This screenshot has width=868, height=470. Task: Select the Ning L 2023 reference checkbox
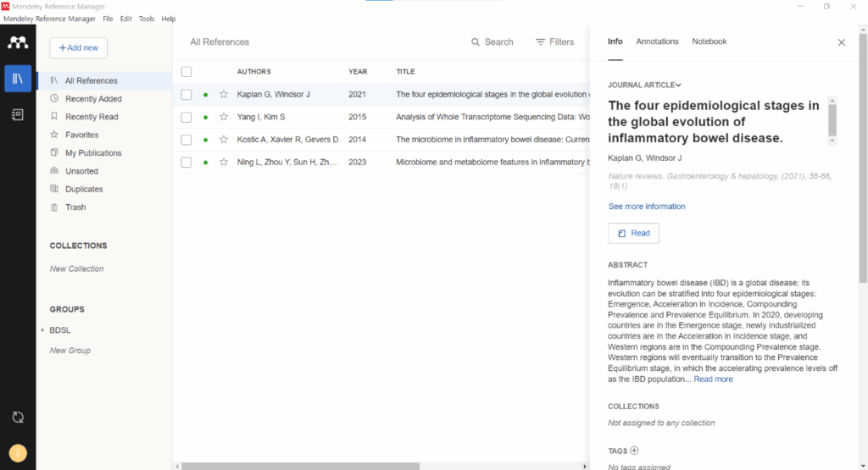pos(186,163)
